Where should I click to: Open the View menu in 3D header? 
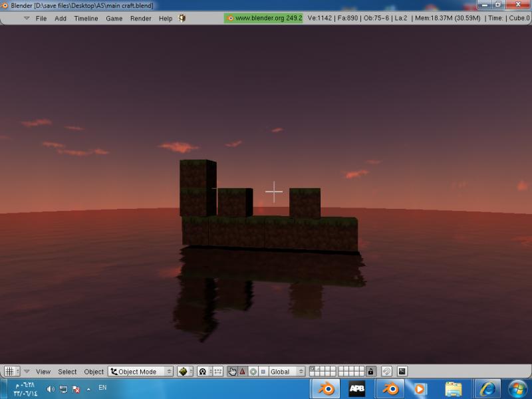[43, 372]
